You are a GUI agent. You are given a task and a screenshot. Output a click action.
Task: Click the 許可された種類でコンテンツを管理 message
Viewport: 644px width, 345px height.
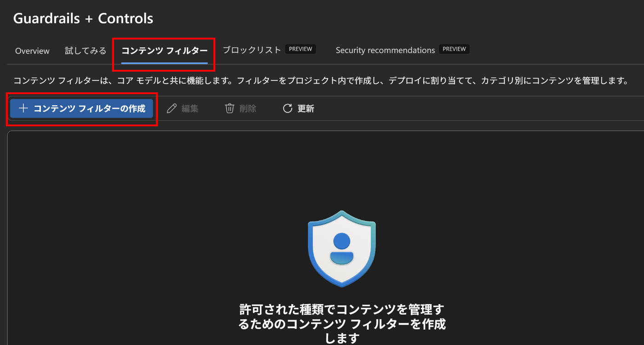pos(342,323)
